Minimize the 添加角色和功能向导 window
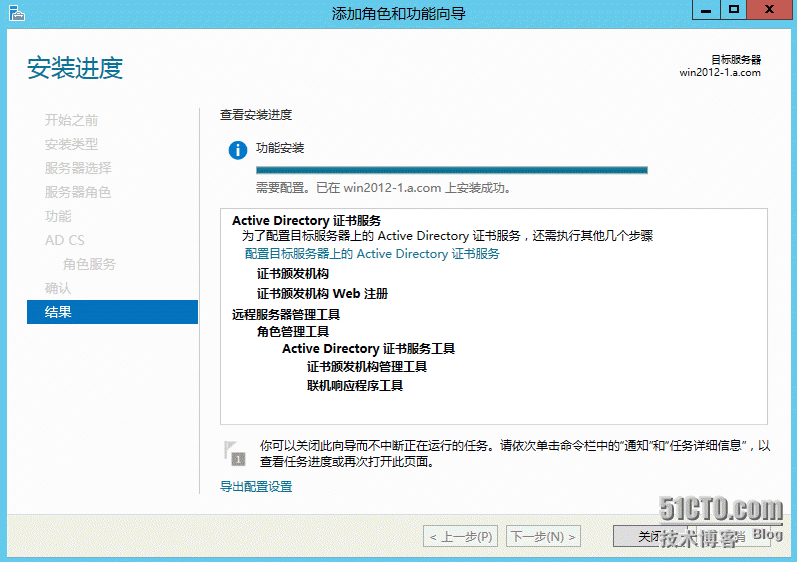 point(706,10)
